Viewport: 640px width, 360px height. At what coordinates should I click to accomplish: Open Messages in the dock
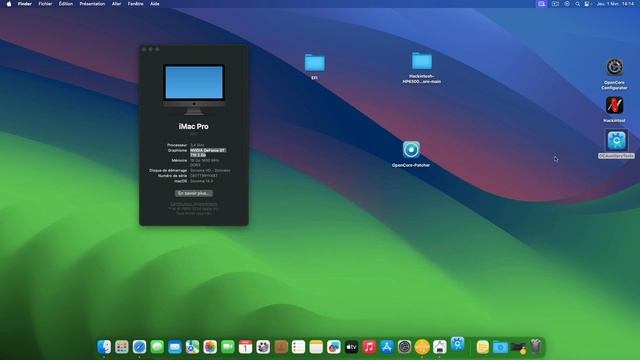tap(157, 347)
